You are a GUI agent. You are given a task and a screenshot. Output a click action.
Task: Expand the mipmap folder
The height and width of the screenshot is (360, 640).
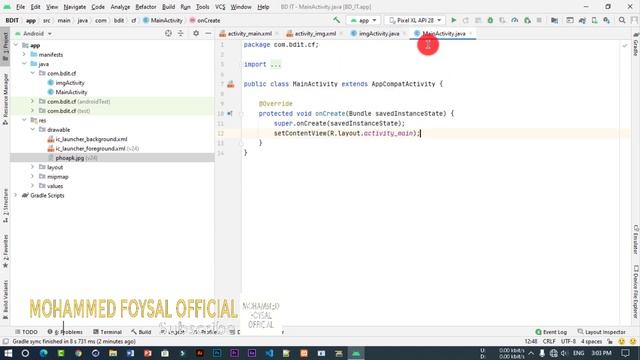coord(33,176)
